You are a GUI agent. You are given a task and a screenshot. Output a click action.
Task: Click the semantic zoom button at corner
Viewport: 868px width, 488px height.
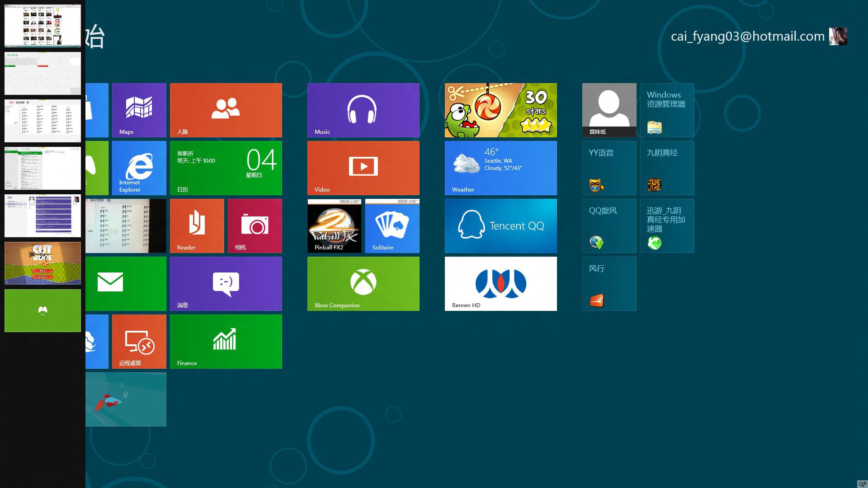click(862, 484)
